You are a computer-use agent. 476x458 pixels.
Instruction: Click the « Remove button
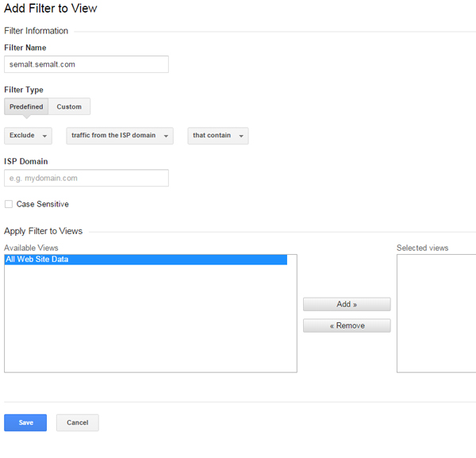[x=347, y=325]
